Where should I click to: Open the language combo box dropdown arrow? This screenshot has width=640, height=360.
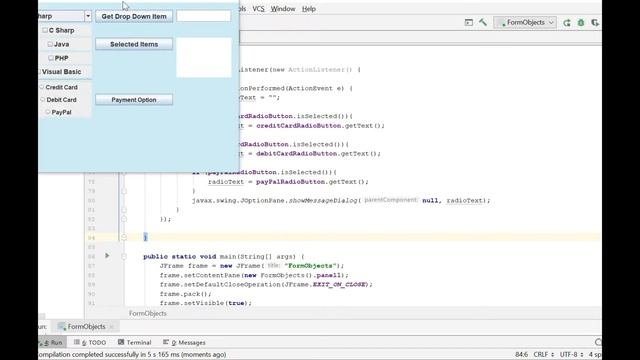point(88,16)
